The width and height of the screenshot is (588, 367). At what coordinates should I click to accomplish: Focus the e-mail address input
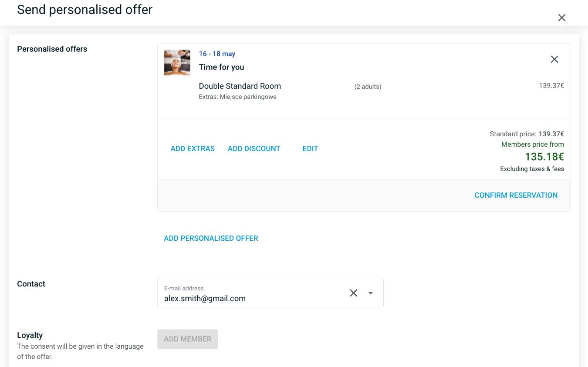(253, 298)
